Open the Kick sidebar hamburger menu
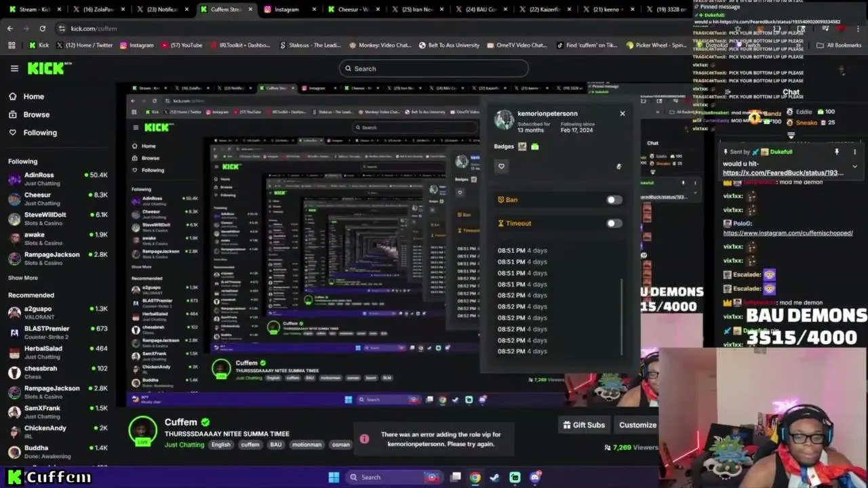Viewport: 868px width, 488px height. [x=14, y=68]
